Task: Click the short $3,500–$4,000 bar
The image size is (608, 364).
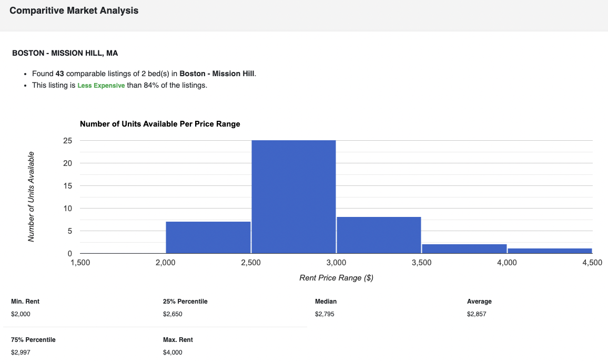Action: point(464,248)
